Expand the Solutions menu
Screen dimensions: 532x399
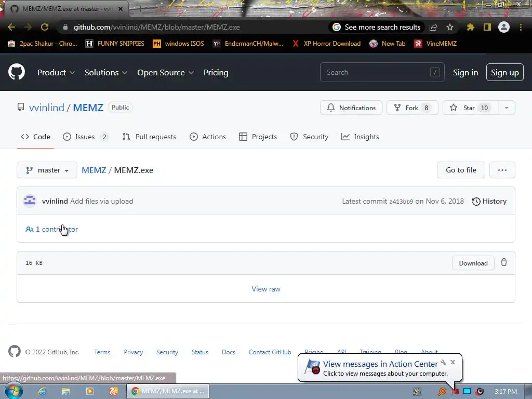point(106,73)
